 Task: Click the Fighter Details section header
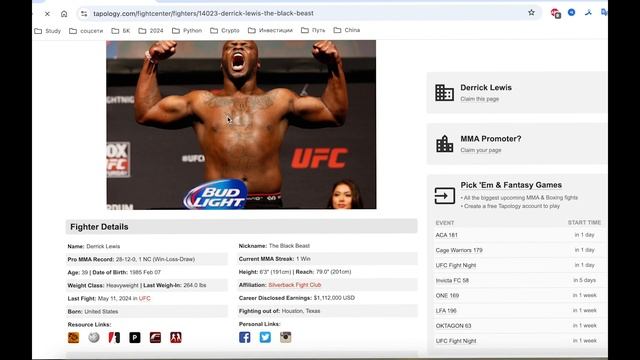coord(241,227)
